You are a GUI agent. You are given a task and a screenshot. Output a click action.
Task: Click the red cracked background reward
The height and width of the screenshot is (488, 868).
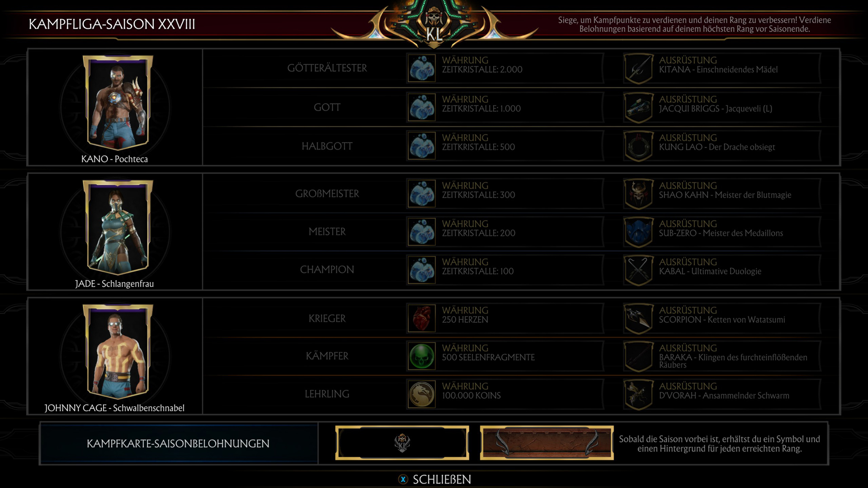547,443
